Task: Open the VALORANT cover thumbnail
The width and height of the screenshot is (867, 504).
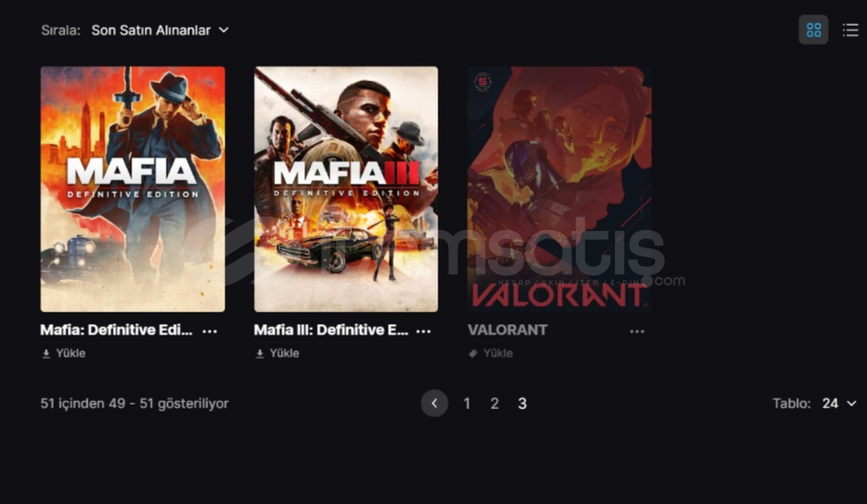Action: coord(560,189)
